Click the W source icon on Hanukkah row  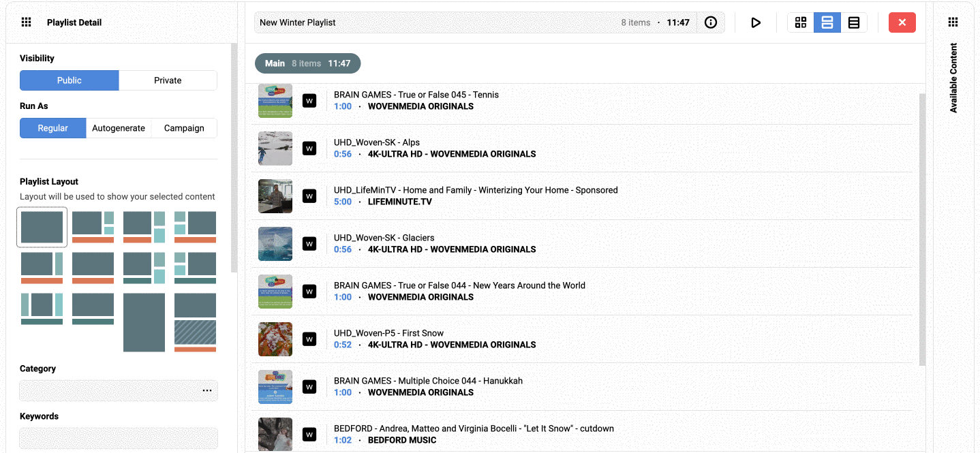[309, 387]
